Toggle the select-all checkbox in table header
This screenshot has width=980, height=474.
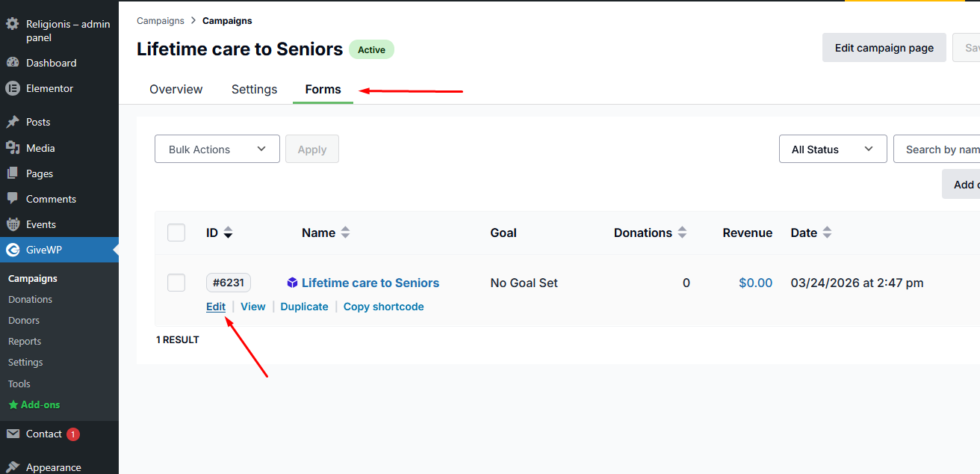[176, 233]
